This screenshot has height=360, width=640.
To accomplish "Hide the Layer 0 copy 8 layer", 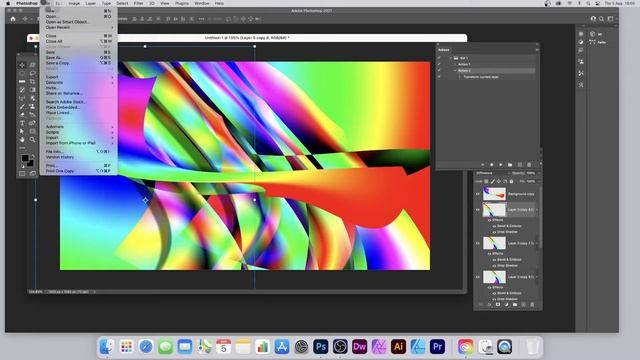I will [478, 209].
